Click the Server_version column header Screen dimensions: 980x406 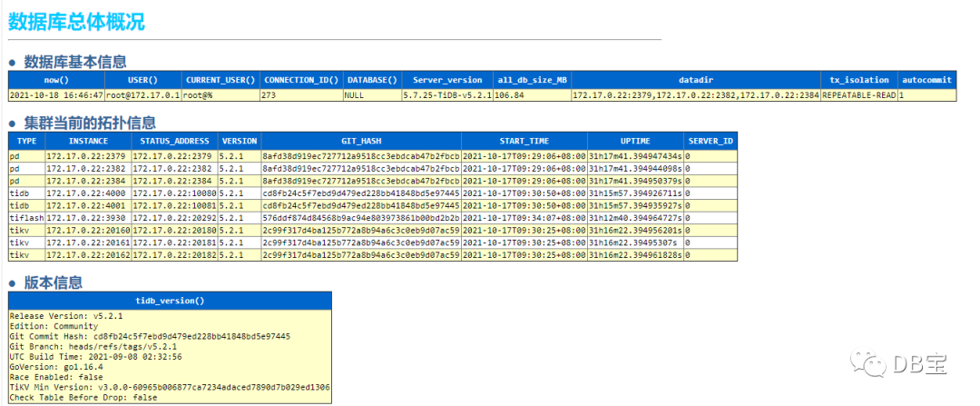[447, 80]
